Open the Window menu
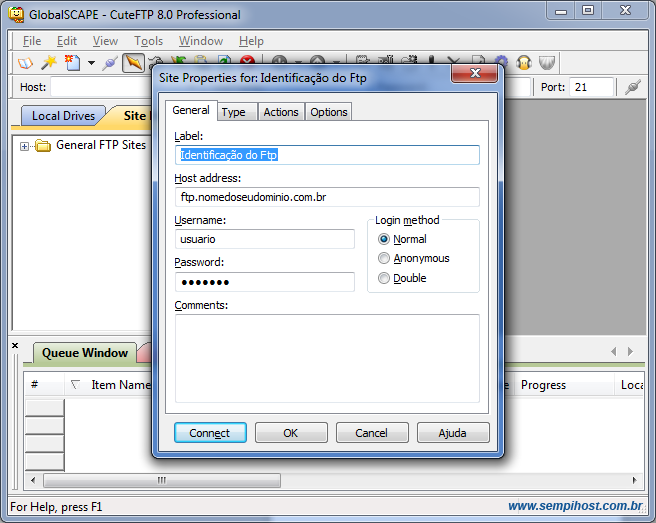656x523 pixels. 201,41
